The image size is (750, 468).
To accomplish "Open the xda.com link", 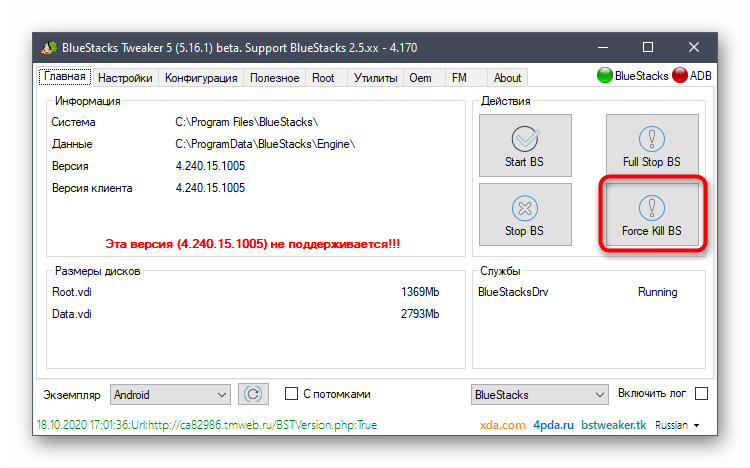I will tap(502, 425).
